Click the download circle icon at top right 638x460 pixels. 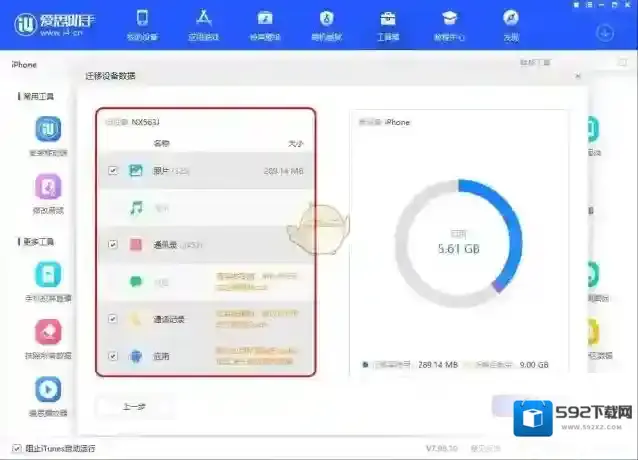tap(604, 32)
